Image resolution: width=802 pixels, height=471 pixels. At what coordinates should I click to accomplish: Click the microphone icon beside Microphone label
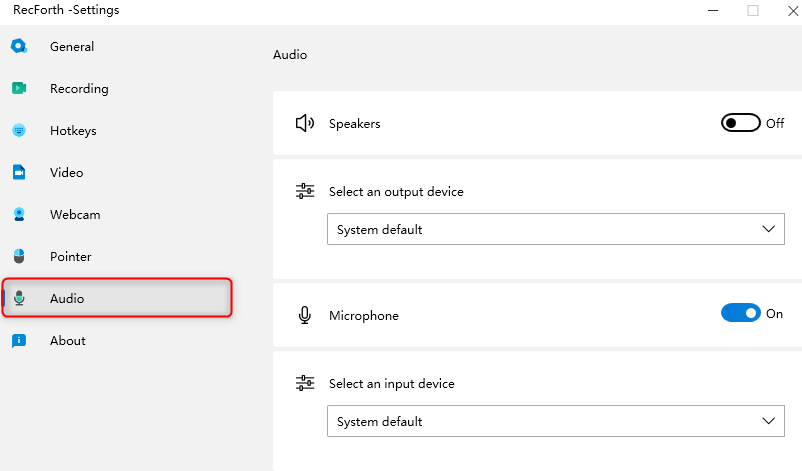305,315
